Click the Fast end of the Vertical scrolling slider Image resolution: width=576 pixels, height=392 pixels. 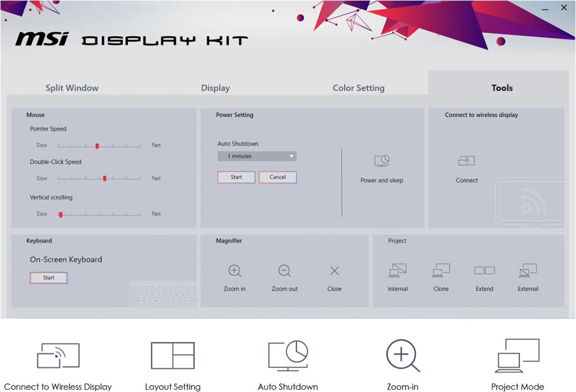click(x=156, y=214)
